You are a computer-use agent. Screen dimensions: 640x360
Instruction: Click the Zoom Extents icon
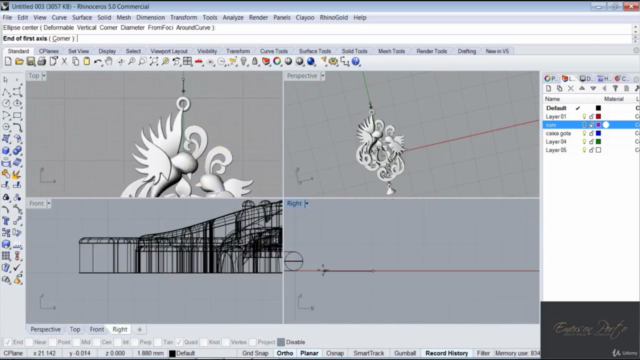[154, 61]
